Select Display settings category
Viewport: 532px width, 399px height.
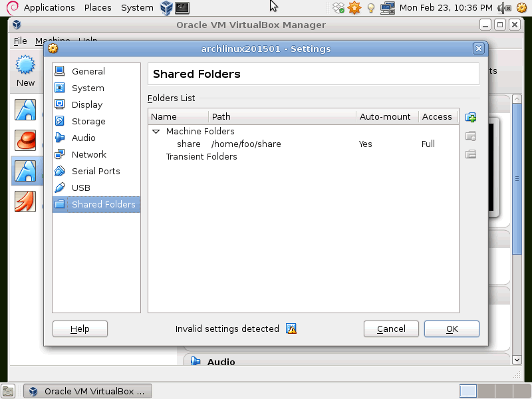click(96, 104)
